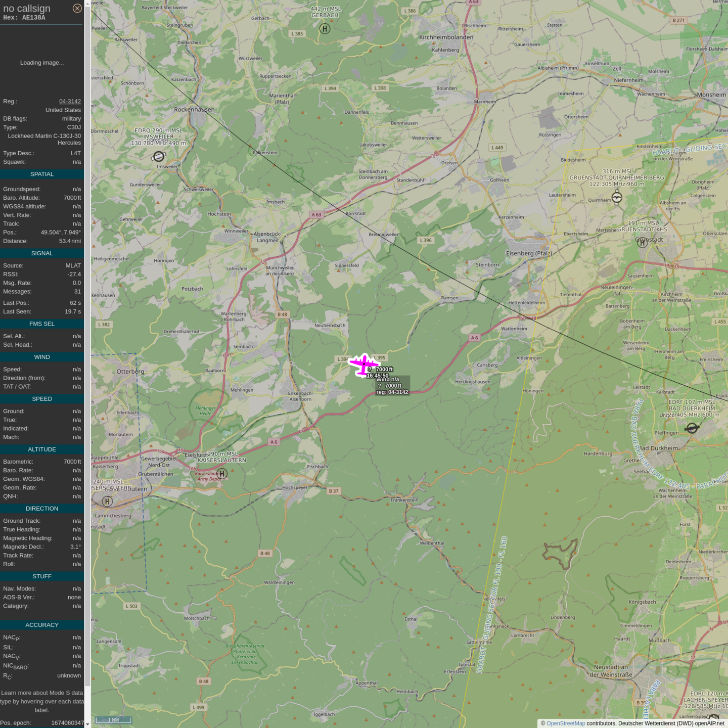This screenshot has width=728, height=728.
Task: Click the Gerbach heliport H icon
Action: (x=325, y=29)
